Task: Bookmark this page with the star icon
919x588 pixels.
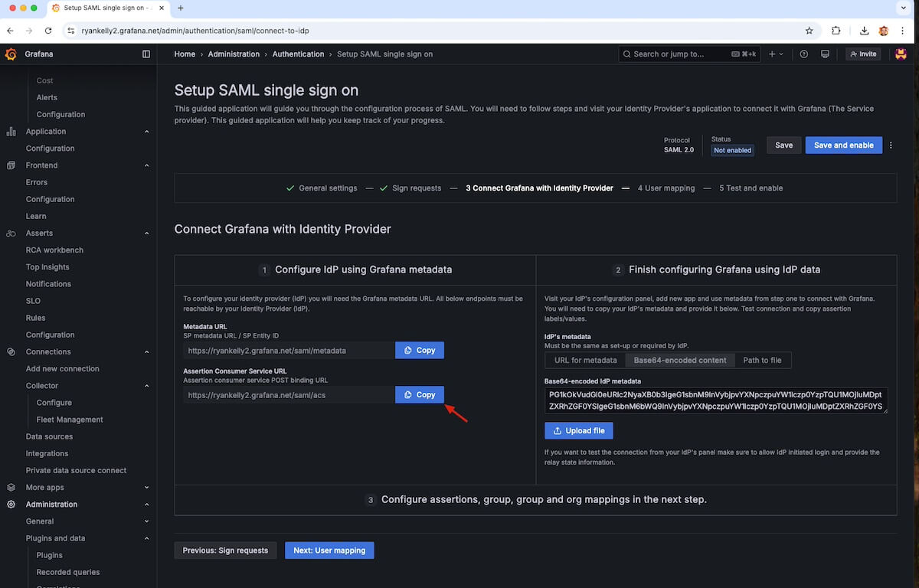Action: point(809,31)
